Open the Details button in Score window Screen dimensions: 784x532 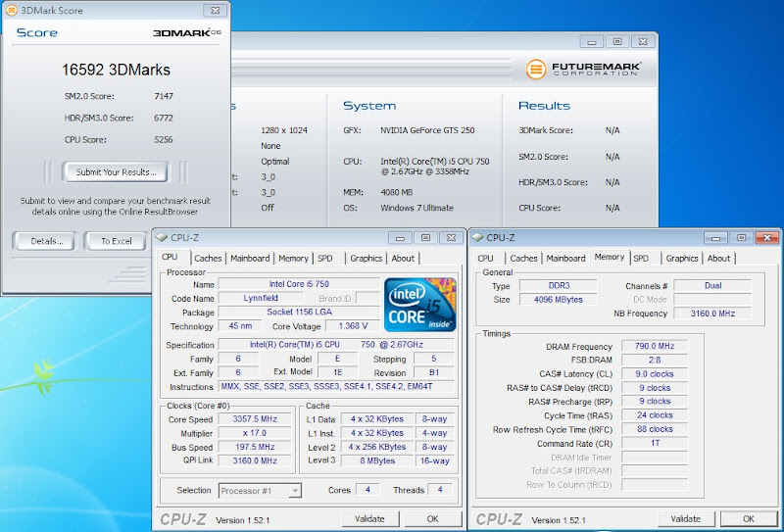(x=46, y=241)
